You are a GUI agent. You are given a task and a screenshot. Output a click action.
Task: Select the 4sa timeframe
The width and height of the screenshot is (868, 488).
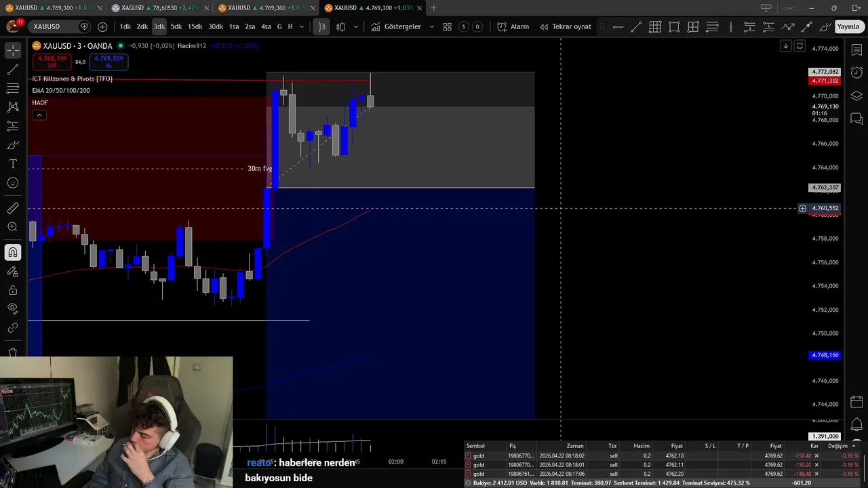click(x=266, y=26)
